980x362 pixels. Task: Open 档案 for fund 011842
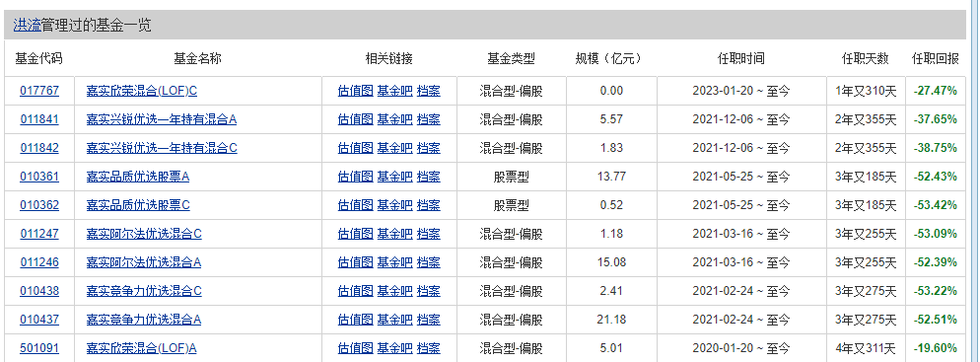click(x=429, y=148)
